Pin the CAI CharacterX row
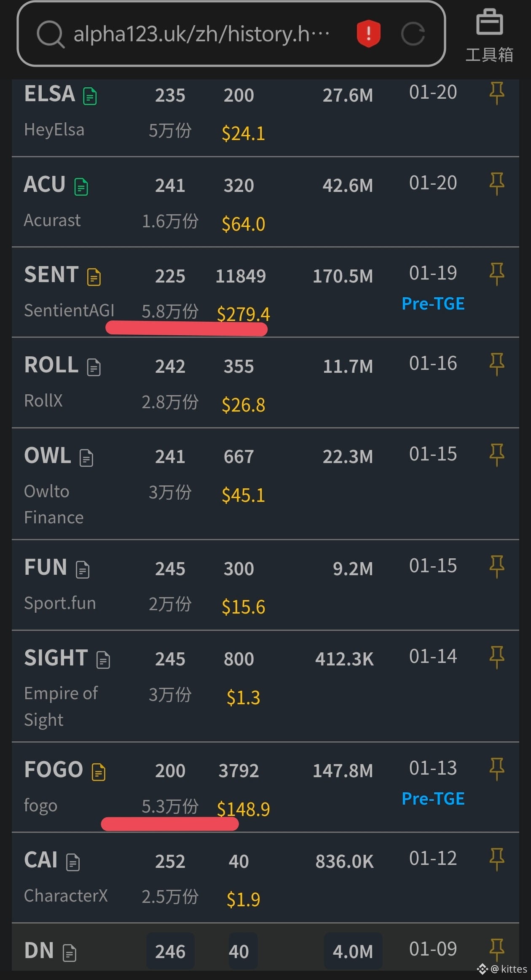Screen dimensions: 531x980 tap(497, 859)
